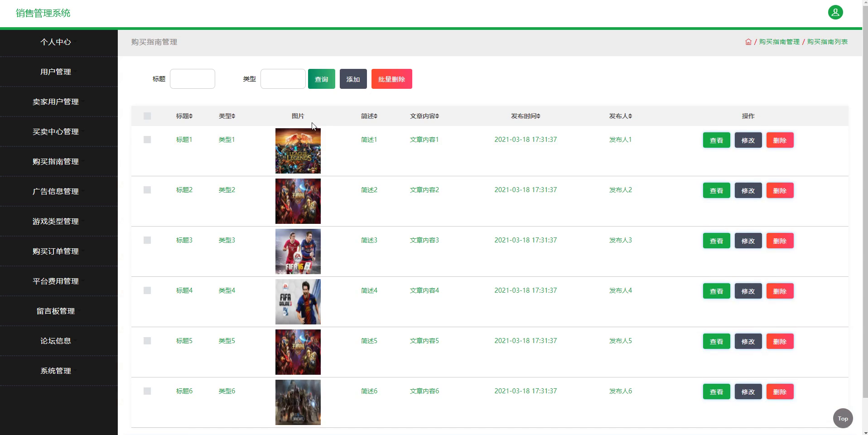Select the 类型2 cell

click(x=227, y=190)
